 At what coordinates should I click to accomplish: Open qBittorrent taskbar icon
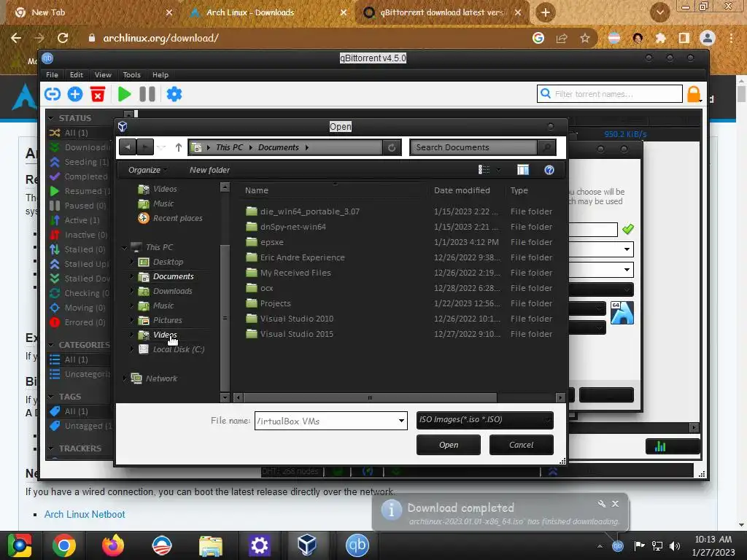(357, 545)
